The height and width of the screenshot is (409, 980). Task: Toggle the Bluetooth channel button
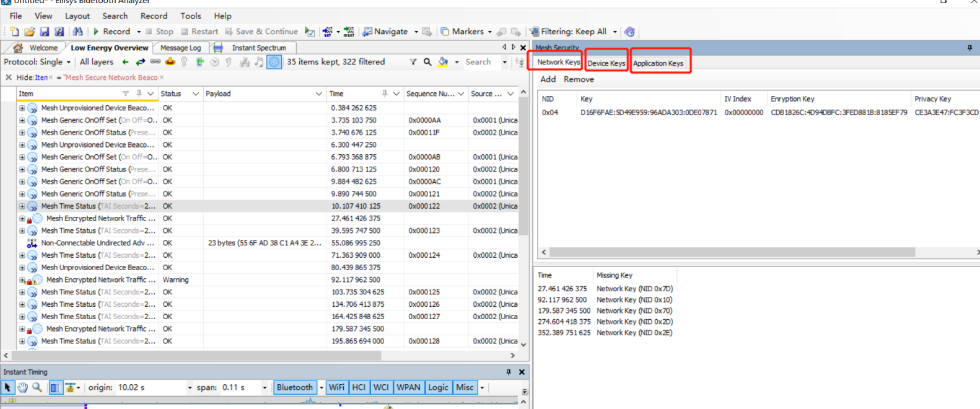click(295, 387)
